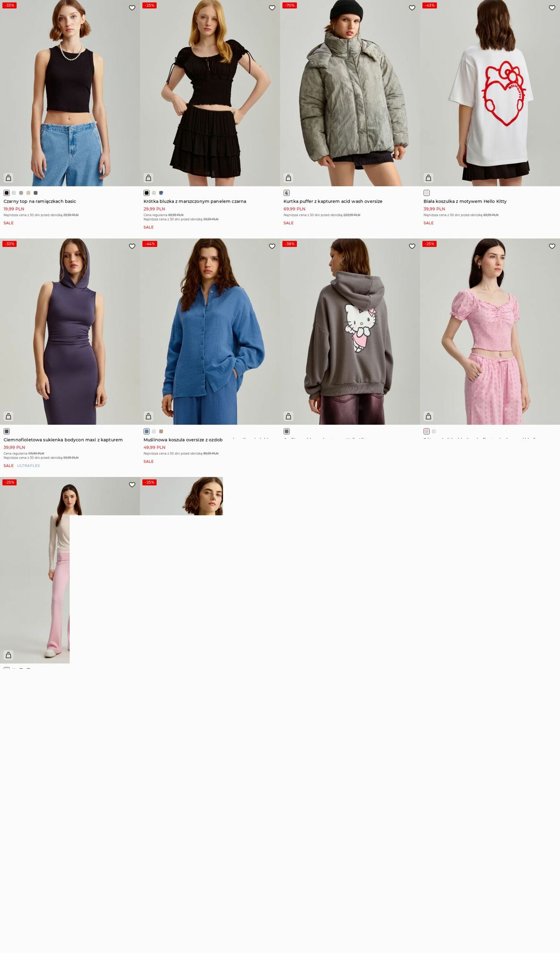Add grey Hello Kitty hoodie to bag
Screen dimensions: 560x953
289,416
